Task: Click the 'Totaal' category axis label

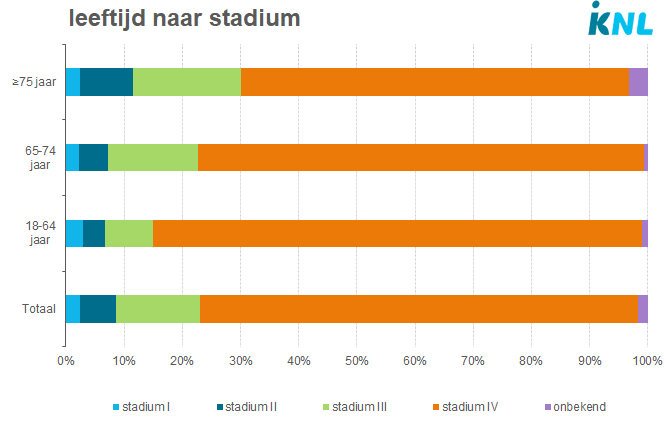Action: [x=39, y=309]
